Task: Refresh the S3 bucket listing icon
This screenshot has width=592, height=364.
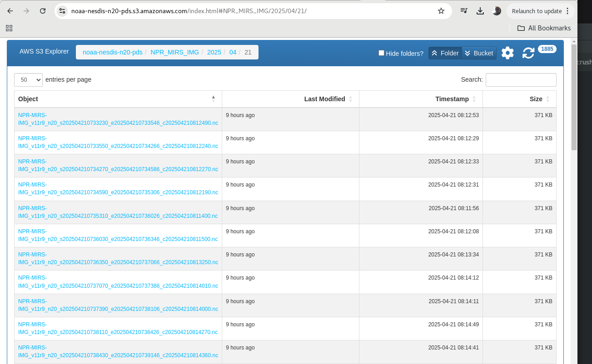Action: coord(528,53)
